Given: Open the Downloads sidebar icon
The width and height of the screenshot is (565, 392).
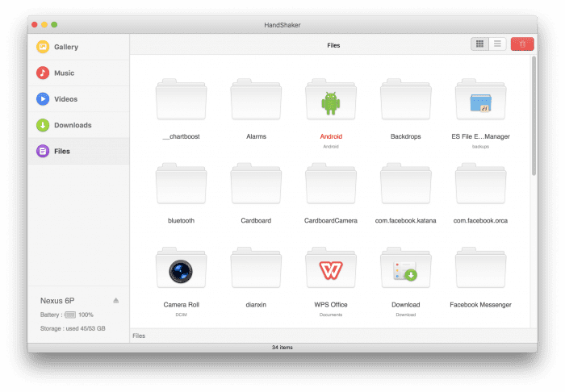Looking at the screenshot, I should point(43,125).
